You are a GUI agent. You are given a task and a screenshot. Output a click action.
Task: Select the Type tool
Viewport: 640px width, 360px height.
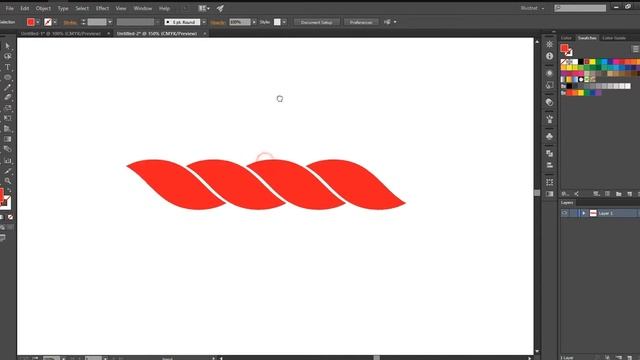point(7,67)
